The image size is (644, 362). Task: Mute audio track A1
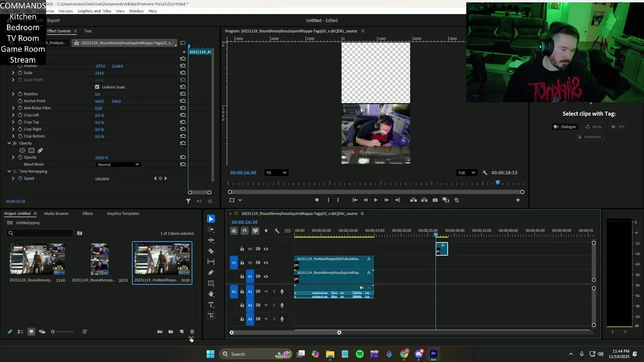point(266,292)
